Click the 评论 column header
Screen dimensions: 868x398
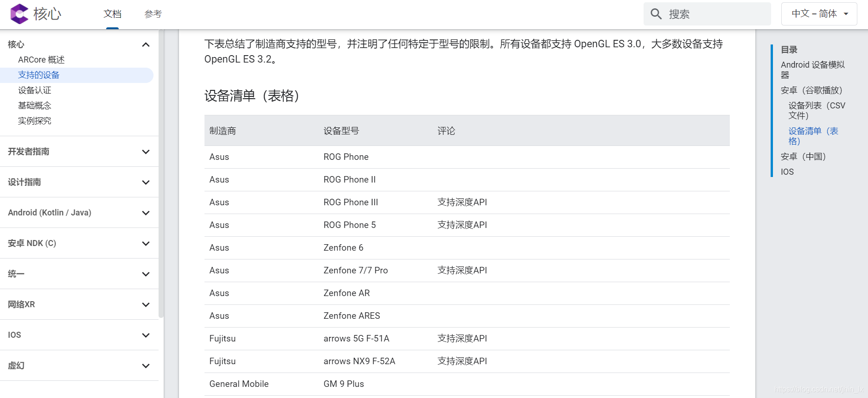pos(446,131)
